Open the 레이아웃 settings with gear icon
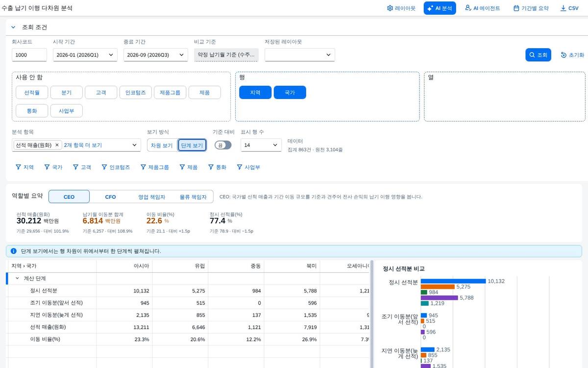The height and width of the screenshot is (368, 588). pyautogui.click(x=401, y=8)
